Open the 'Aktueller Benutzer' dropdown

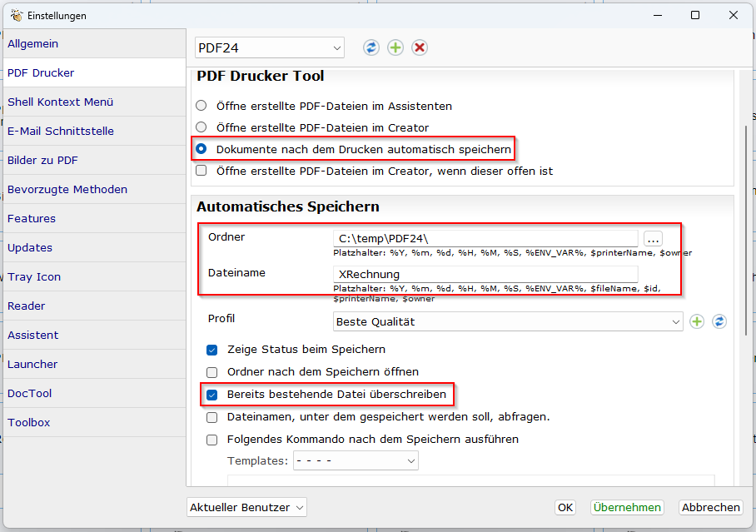click(246, 507)
